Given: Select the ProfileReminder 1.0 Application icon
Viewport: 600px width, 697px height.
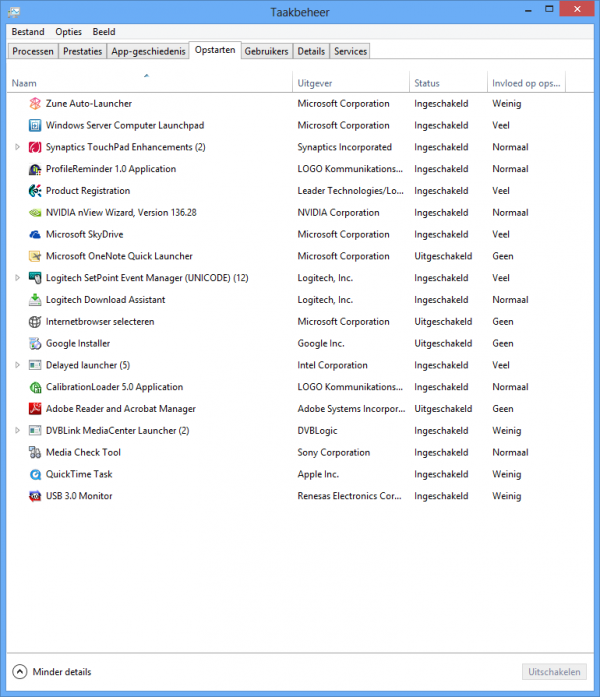Looking at the screenshot, I should pos(35,169).
